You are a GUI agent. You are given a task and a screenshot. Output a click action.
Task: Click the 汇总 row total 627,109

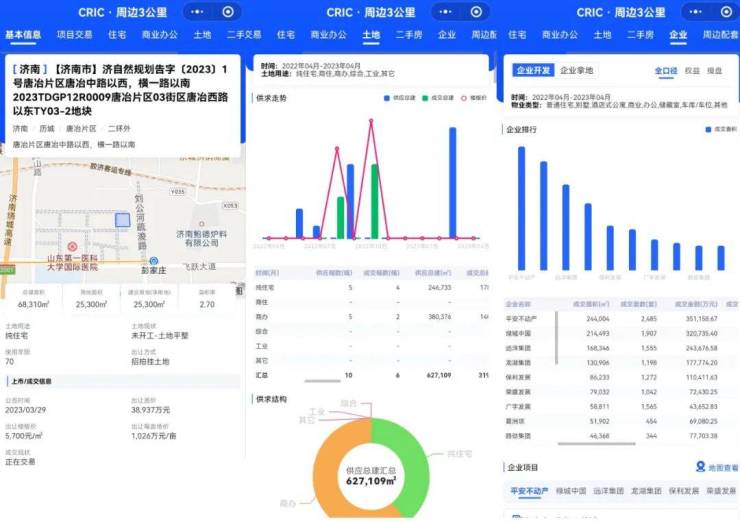point(439,375)
